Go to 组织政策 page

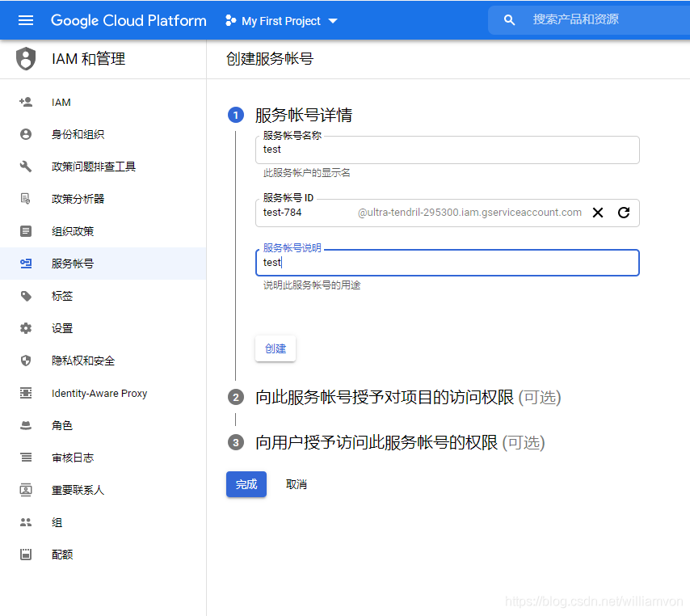point(103,231)
